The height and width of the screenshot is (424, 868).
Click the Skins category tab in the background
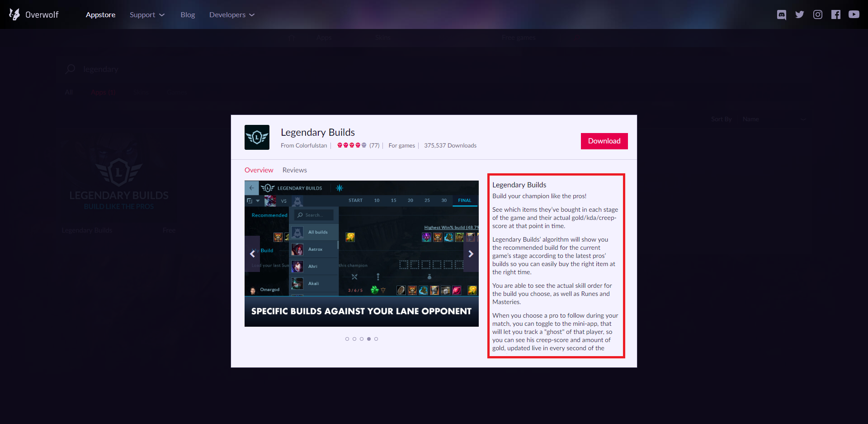tap(383, 38)
